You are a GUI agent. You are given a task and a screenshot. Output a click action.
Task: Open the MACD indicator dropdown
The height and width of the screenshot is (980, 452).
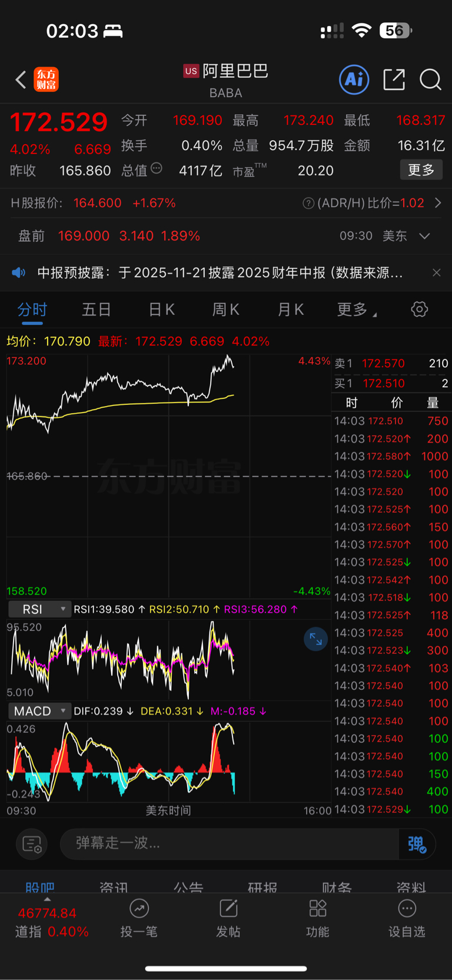tap(39, 711)
